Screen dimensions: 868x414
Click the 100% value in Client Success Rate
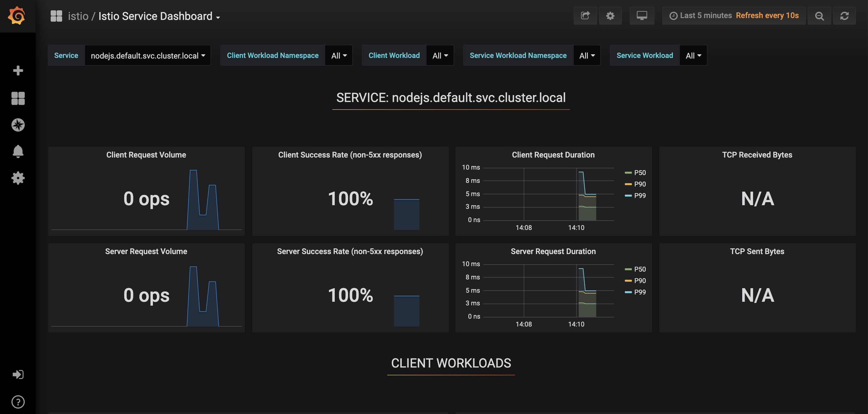350,199
